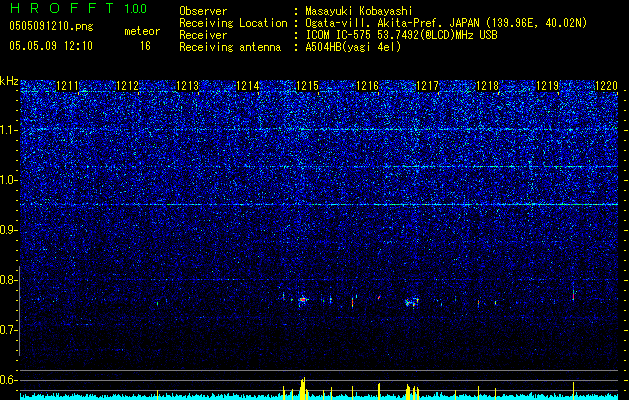Click the kHz axis unit label

click(9, 81)
